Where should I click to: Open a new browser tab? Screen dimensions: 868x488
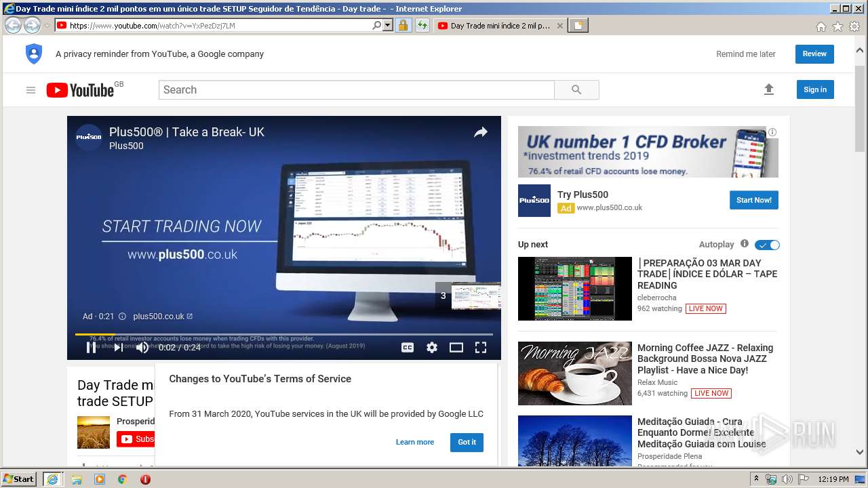coord(578,26)
